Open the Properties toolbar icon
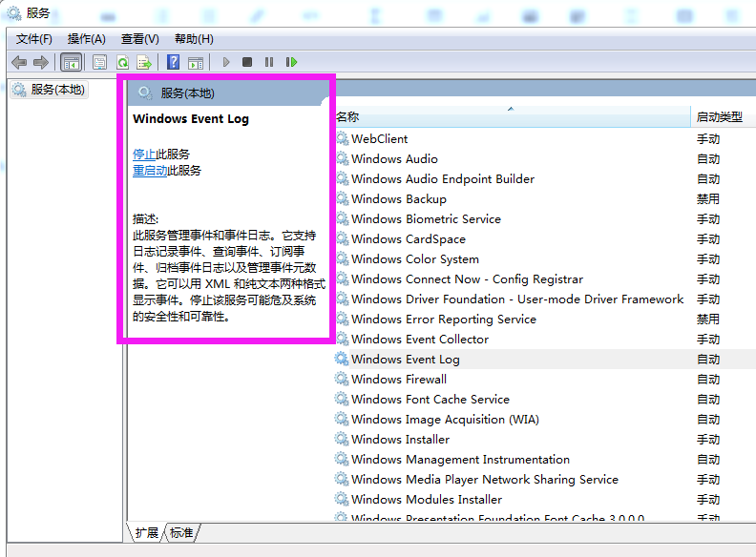The image size is (756, 557). 100,62
